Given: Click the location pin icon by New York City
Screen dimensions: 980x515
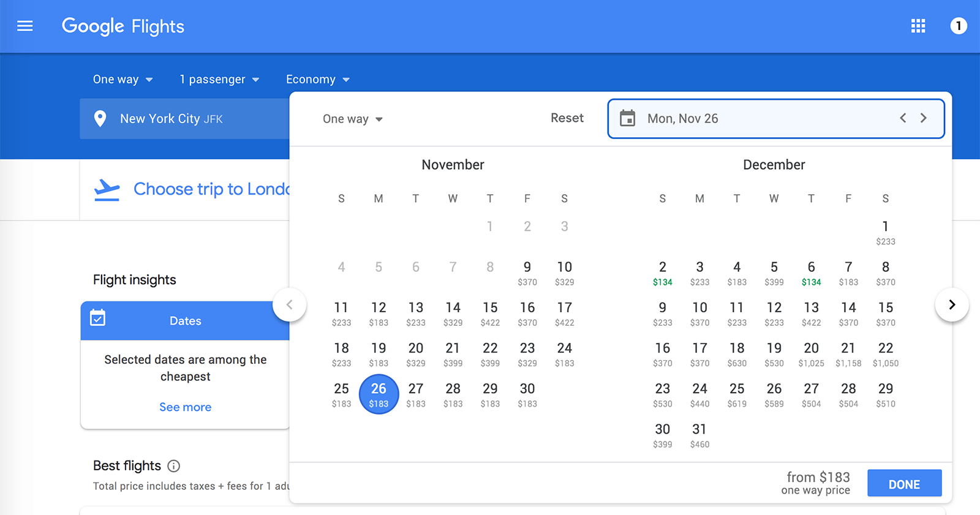Looking at the screenshot, I should [100, 119].
